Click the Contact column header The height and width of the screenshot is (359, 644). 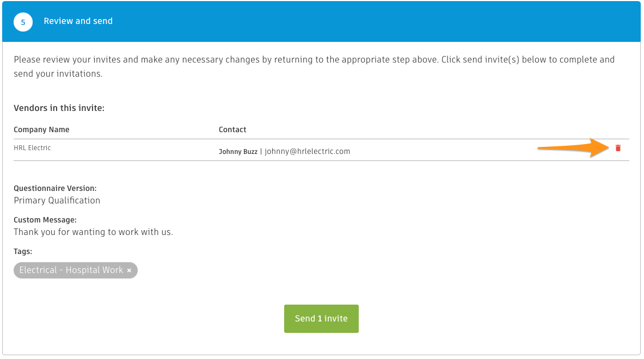(232, 129)
